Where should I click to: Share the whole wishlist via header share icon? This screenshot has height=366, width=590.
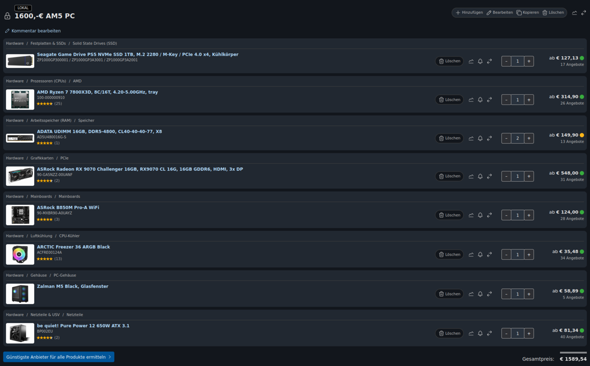(x=574, y=13)
